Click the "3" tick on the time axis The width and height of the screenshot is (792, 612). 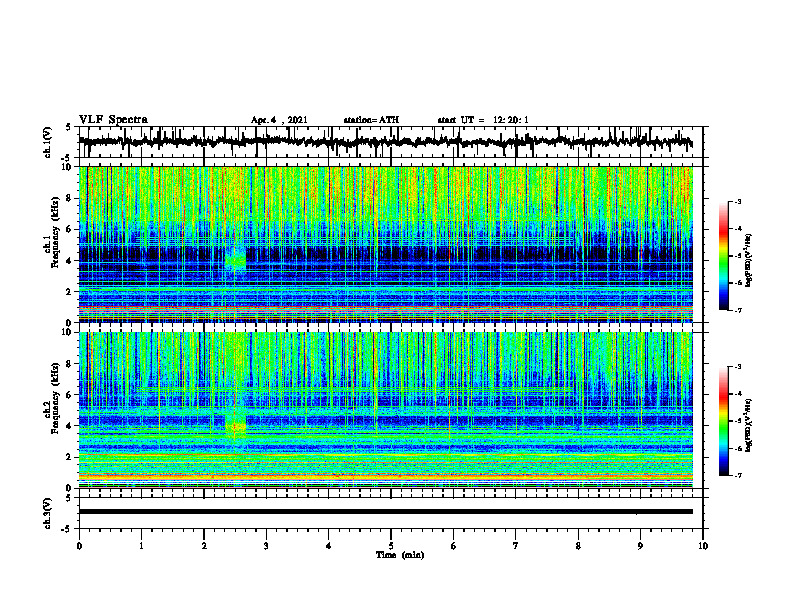click(x=266, y=546)
